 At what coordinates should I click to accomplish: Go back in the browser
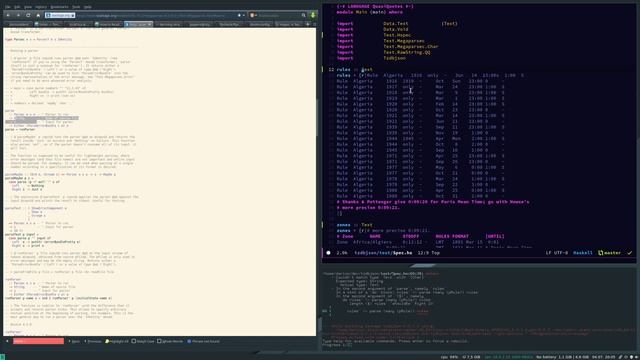pos(8,15)
